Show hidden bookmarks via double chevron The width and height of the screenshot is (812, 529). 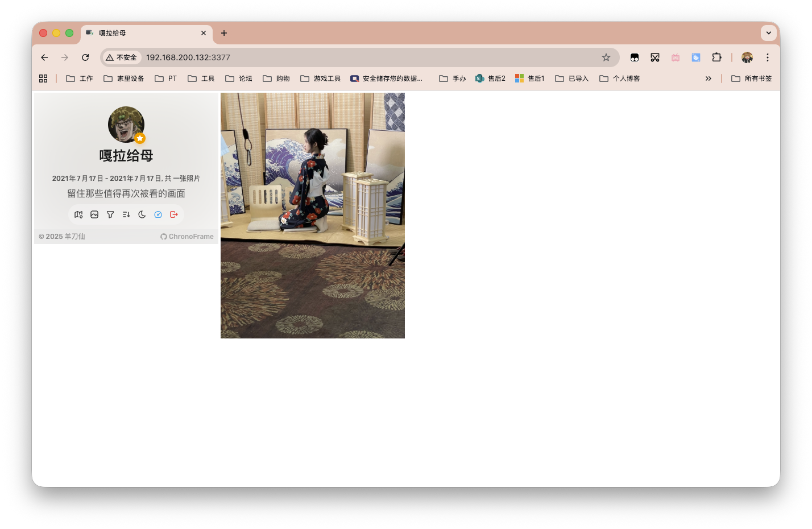708,78
